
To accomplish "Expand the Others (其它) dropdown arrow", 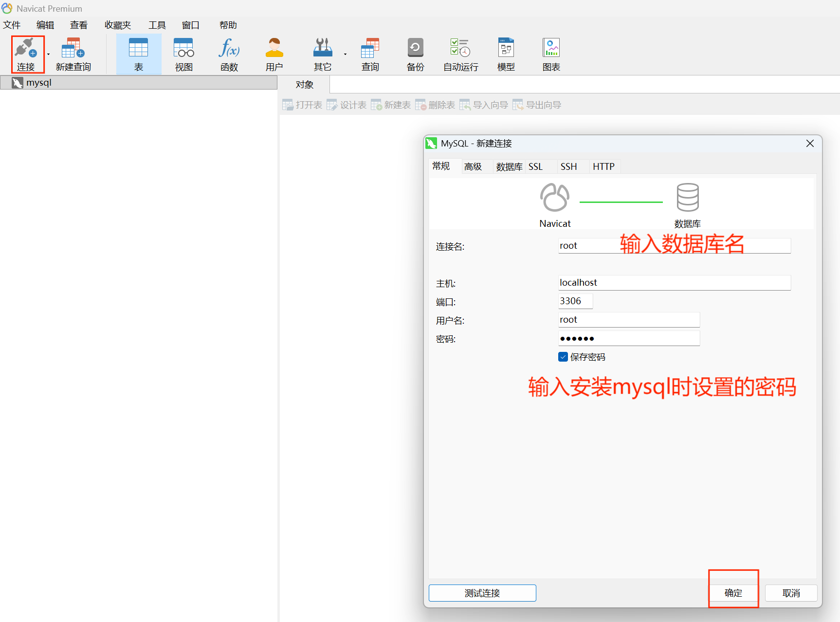I will 345,54.
